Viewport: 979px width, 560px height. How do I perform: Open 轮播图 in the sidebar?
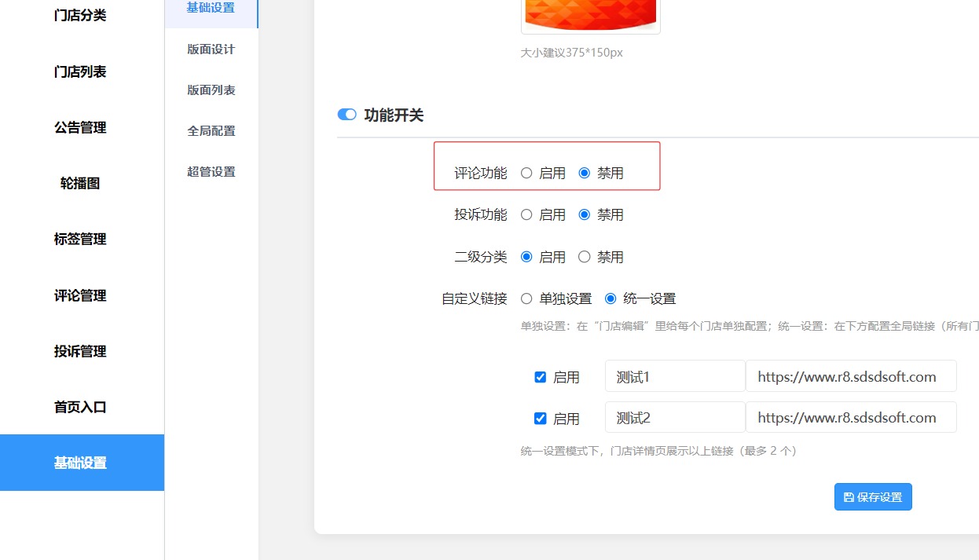tap(80, 183)
